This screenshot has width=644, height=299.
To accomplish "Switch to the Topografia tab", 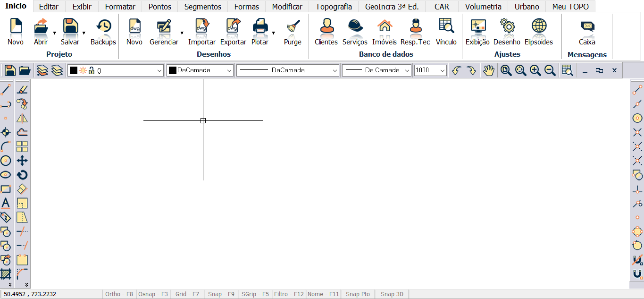I will (x=334, y=7).
